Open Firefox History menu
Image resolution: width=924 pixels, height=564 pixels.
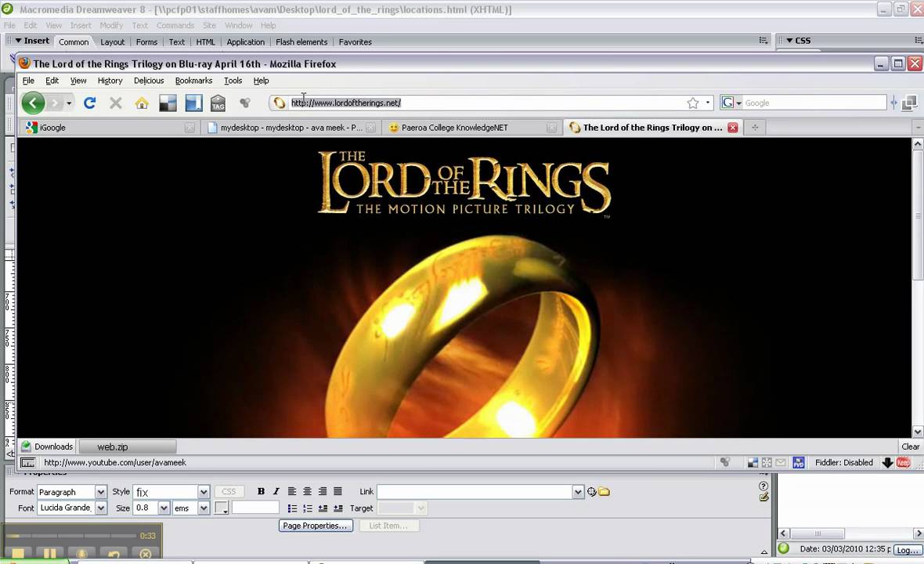pyautogui.click(x=110, y=81)
